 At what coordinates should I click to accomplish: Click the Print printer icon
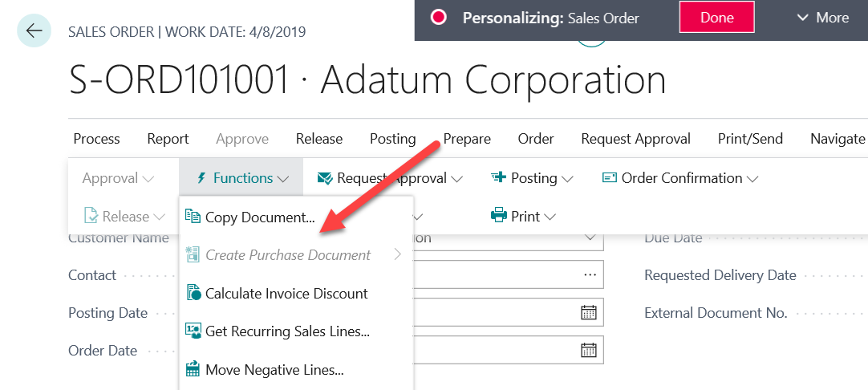pos(498,216)
